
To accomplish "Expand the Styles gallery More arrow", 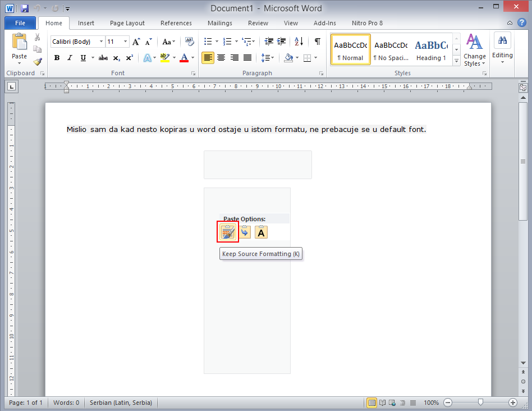I will click(457, 61).
